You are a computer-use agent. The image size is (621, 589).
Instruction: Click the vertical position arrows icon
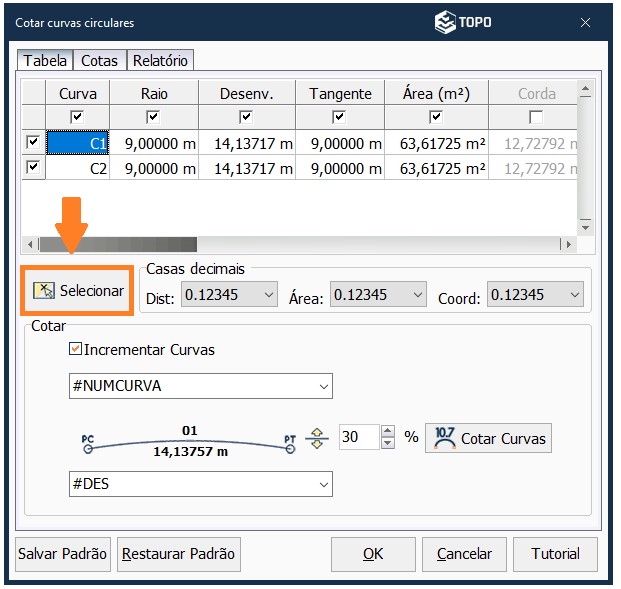tap(318, 438)
